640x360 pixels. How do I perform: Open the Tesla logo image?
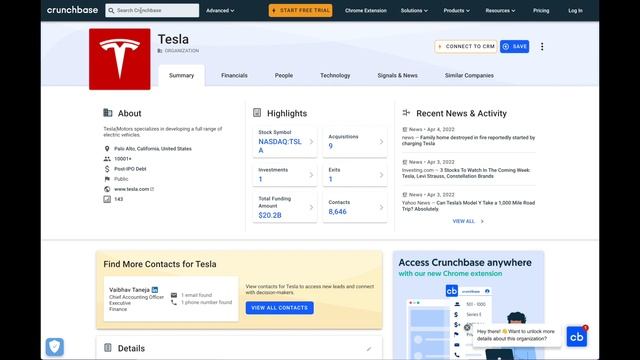point(120,59)
